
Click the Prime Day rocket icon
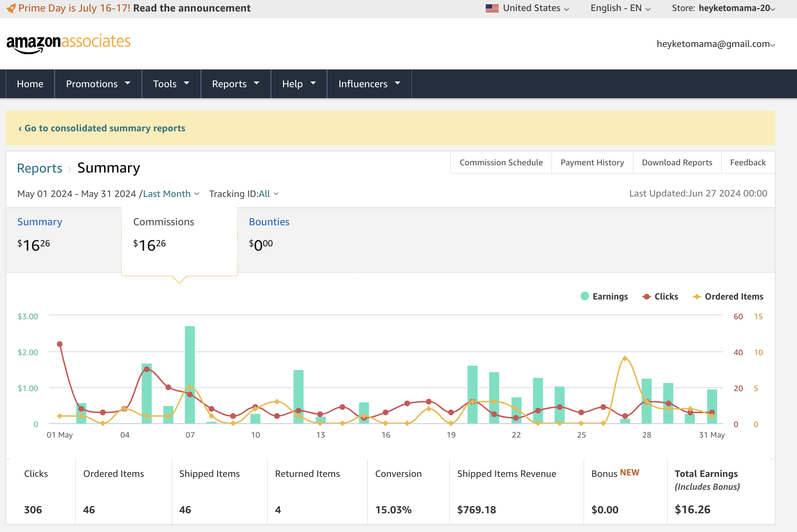point(11,8)
